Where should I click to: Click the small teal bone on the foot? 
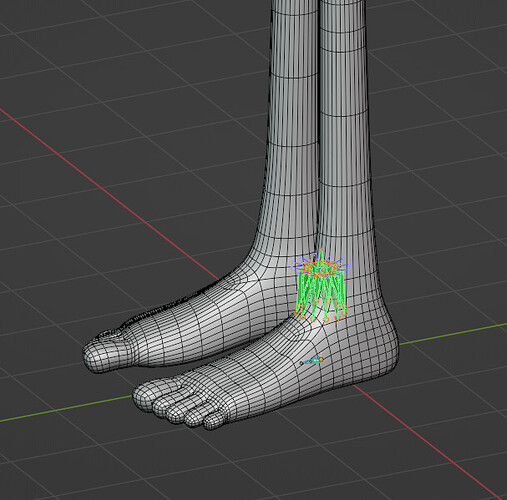click(x=312, y=361)
